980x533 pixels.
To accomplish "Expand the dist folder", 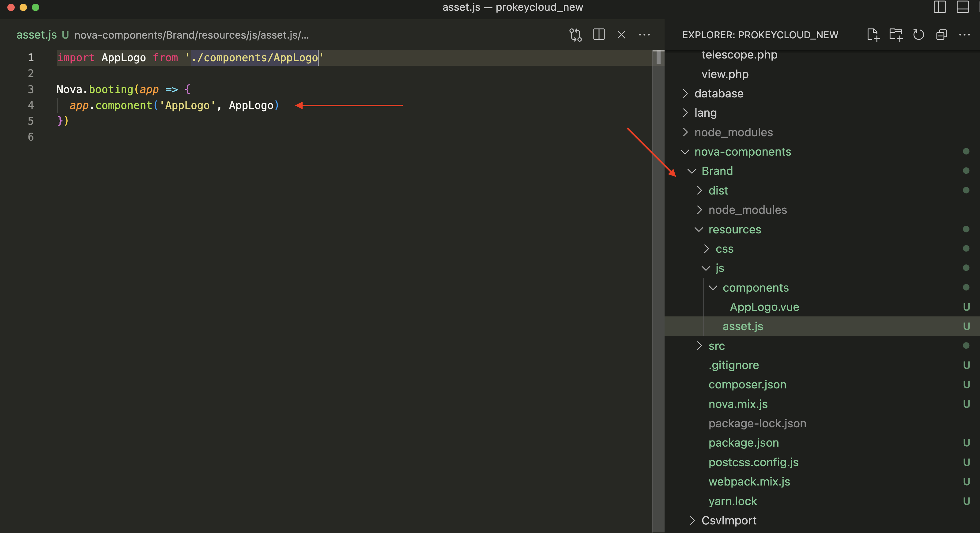I will point(718,190).
